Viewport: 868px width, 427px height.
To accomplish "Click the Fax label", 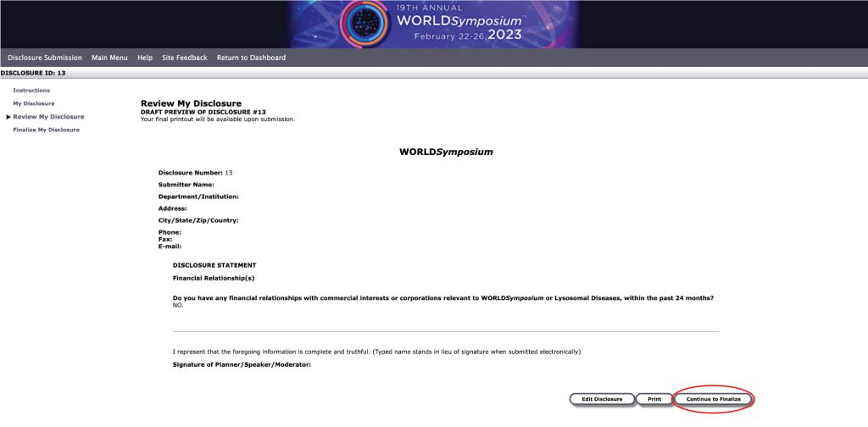I will (165, 240).
